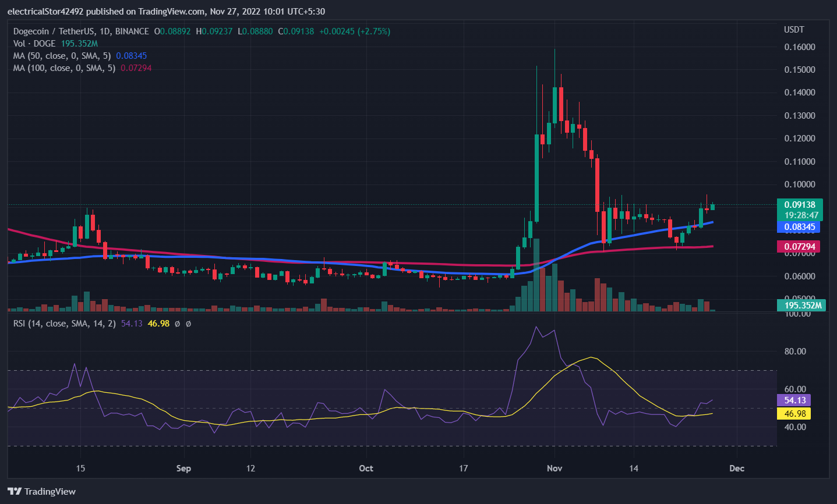Viewport: 837px width, 504px height.
Task: Click the 0.16000 price axis label
Action: (x=800, y=47)
